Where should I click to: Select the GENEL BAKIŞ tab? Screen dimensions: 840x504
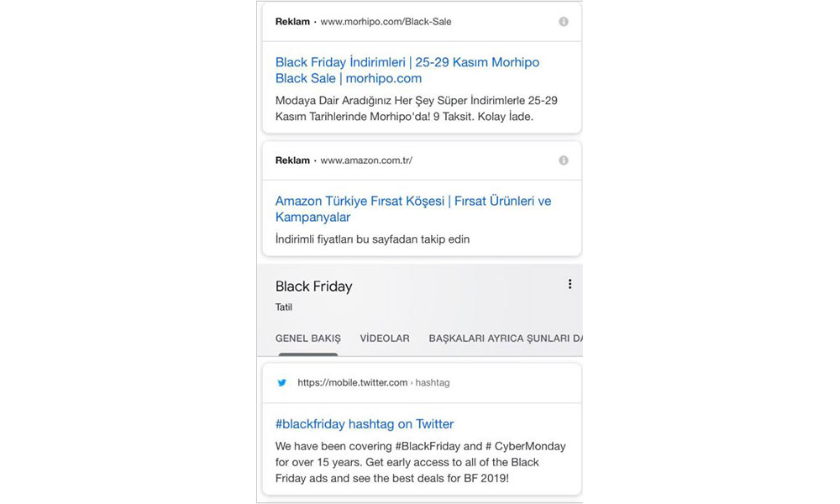[x=308, y=339]
